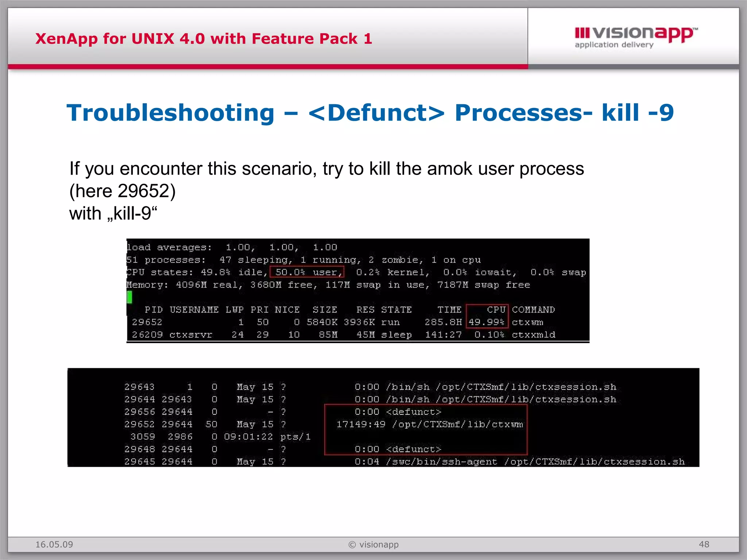Click '17149:49 /opt/CTXSmf/lib/ctxwm' entry
Screen dimensions: 747x560
pos(430,424)
